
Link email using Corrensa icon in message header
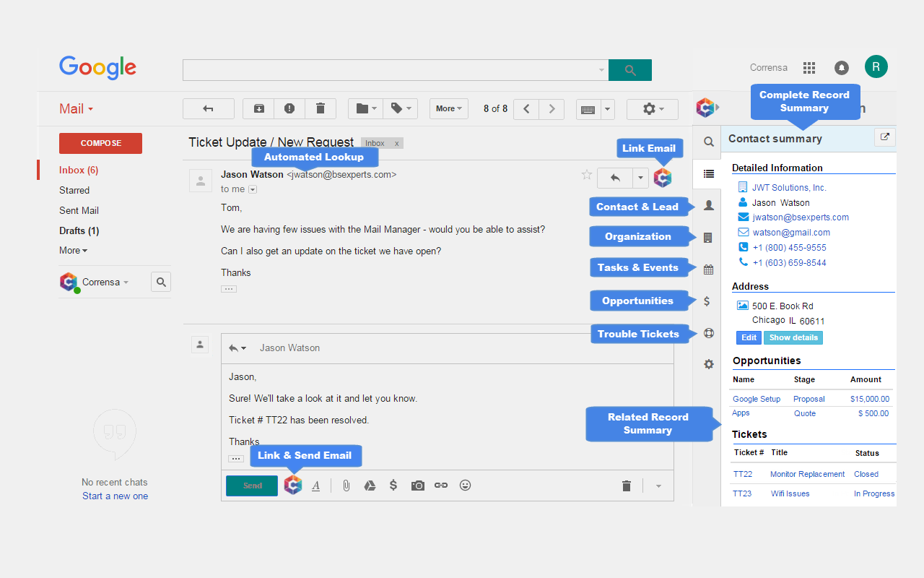[663, 177]
